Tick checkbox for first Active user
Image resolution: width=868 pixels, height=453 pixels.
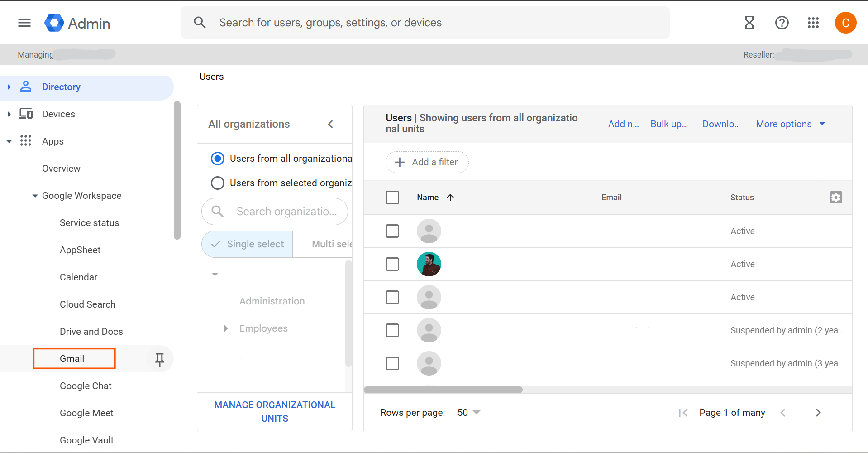point(392,231)
